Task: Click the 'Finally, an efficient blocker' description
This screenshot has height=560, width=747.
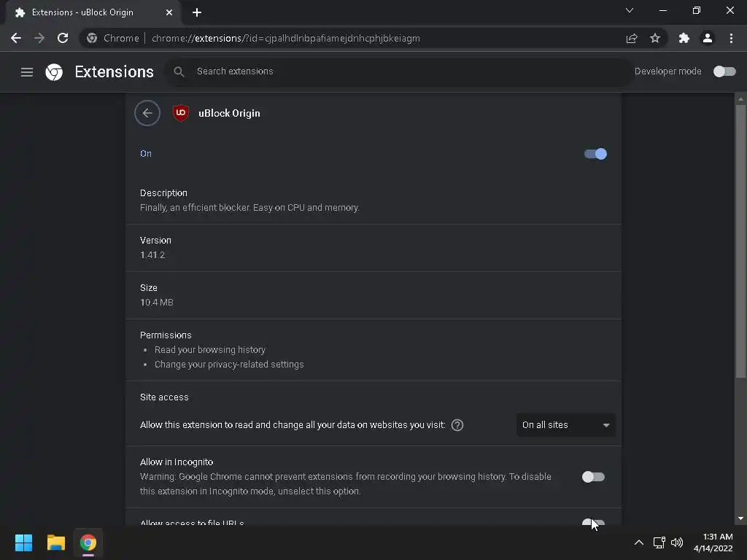Action: click(x=249, y=208)
